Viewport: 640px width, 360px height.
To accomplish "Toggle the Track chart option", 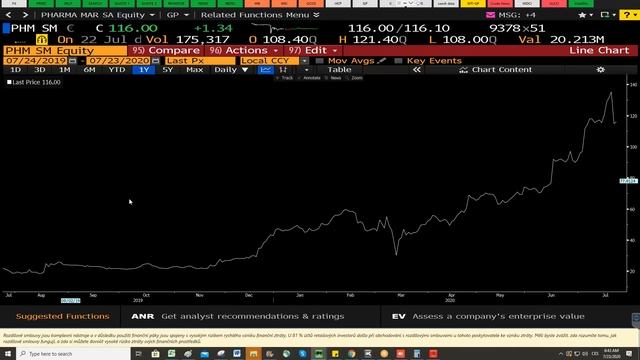I will tap(285, 78).
